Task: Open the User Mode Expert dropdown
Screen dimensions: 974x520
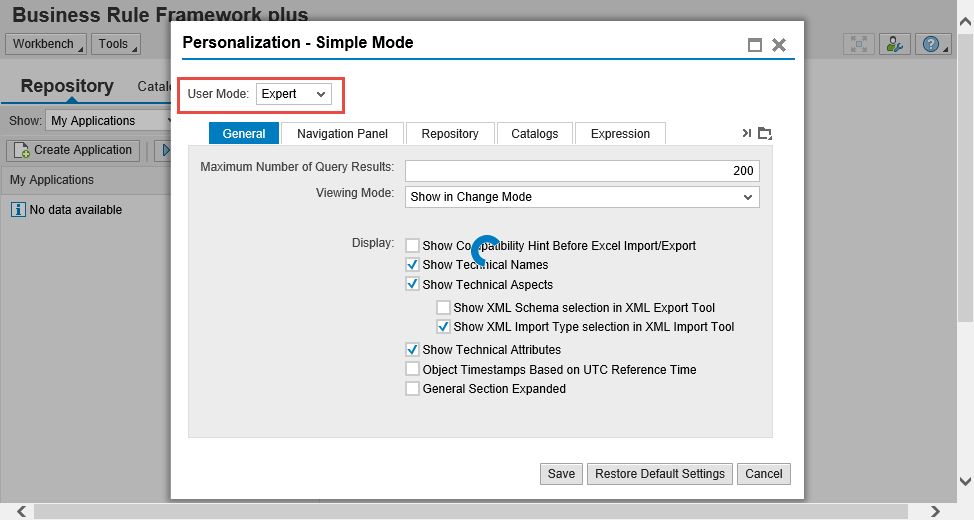Action: point(293,94)
